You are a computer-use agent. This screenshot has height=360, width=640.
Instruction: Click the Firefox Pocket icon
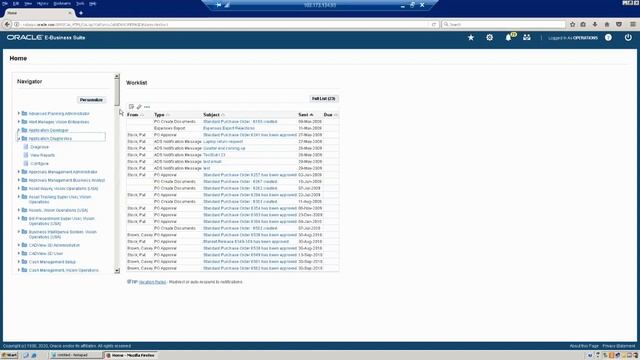(x=619, y=24)
